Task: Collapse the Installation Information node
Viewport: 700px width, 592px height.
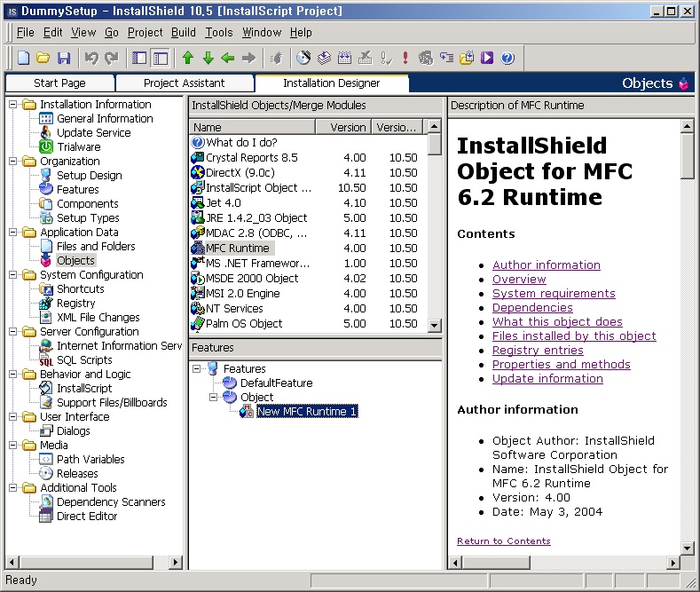Action: [x=13, y=105]
